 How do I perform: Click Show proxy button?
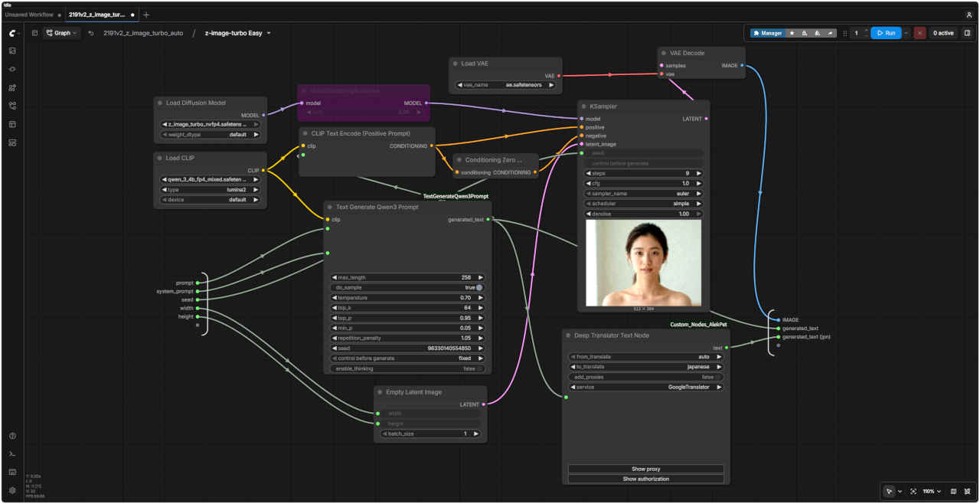(646, 469)
